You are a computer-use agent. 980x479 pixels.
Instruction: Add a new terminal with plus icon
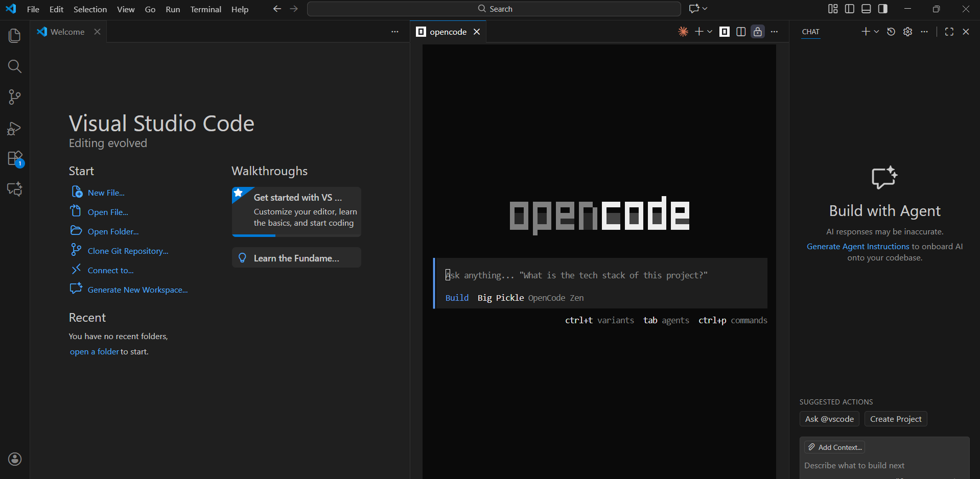coord(699,32)
